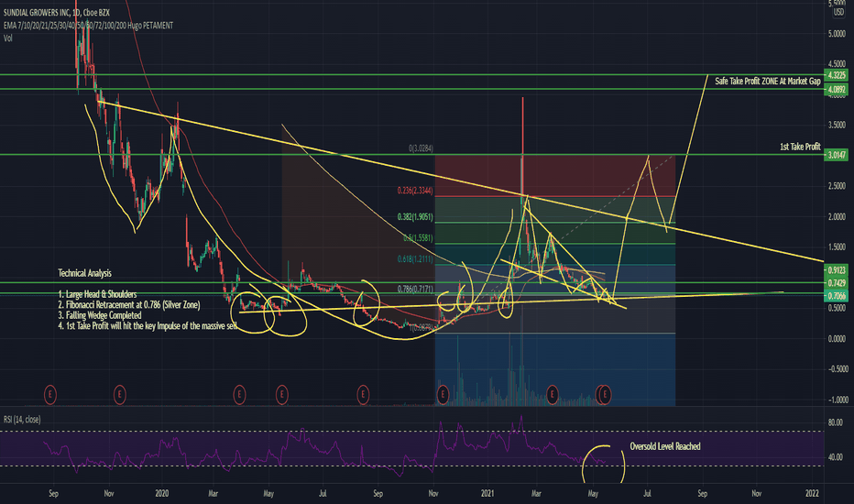The height and width of the screenshot is (504, 854).
Task: Select the 40.00 RSI axis value
Action: coord(835,457)
